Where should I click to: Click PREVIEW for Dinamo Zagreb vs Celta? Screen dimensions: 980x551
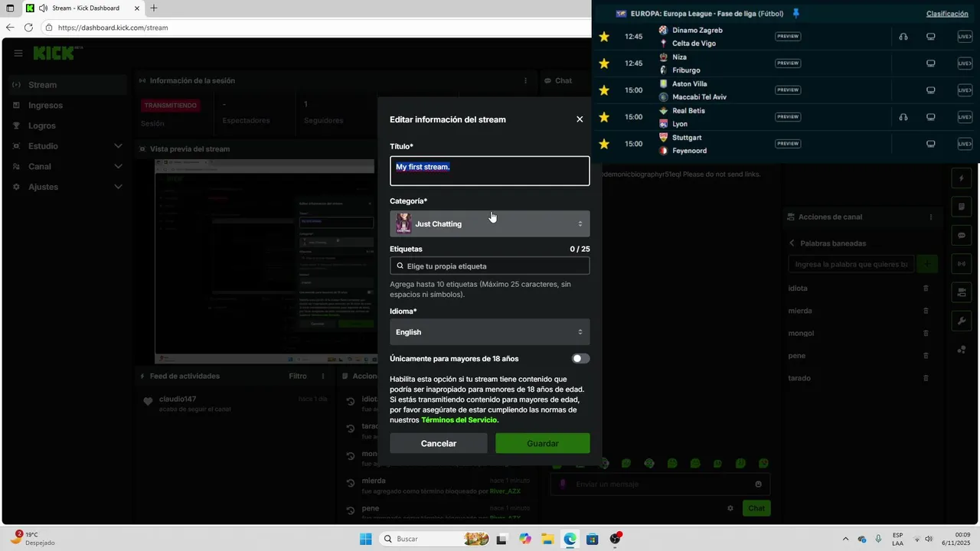tap(788, 37)
